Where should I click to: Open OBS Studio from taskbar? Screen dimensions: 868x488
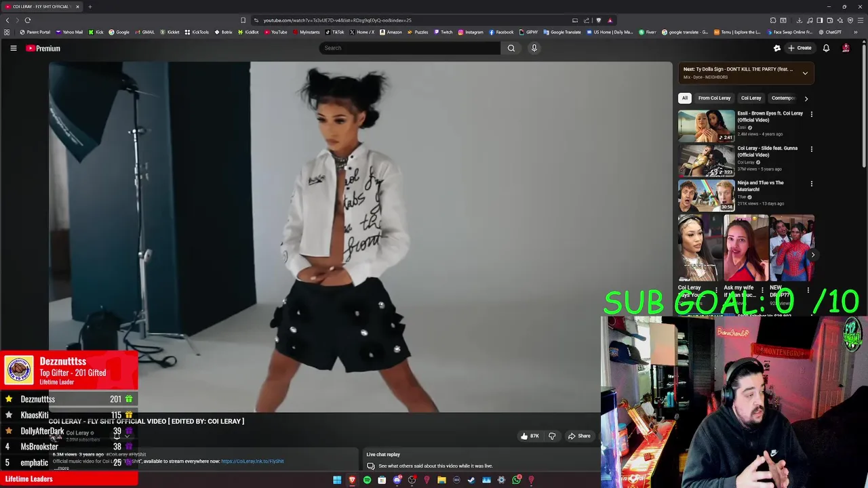coord(412,480)
